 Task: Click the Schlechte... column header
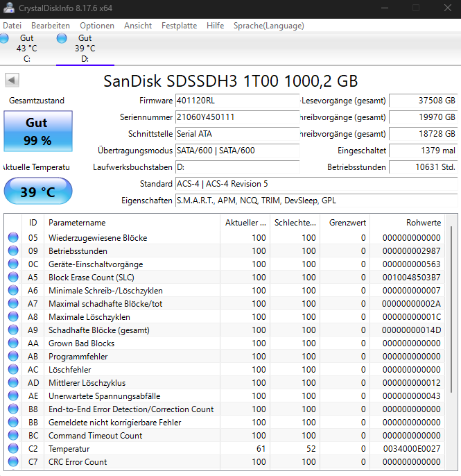click(x=295, y=223)
